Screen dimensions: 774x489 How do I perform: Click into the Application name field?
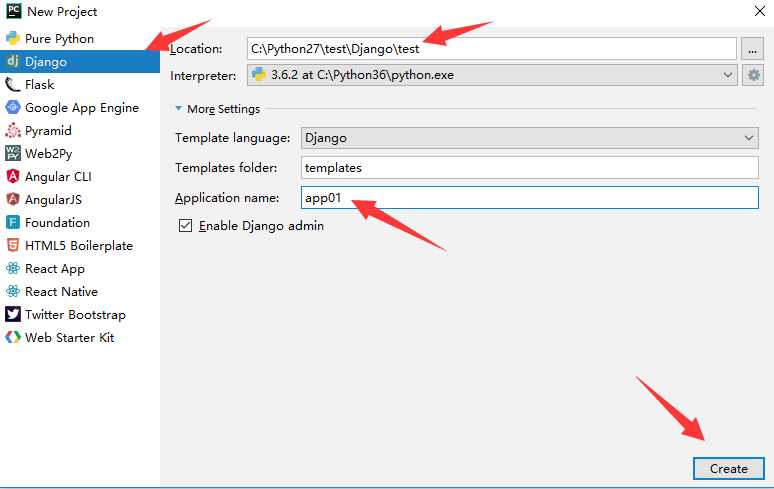[530, 197]
